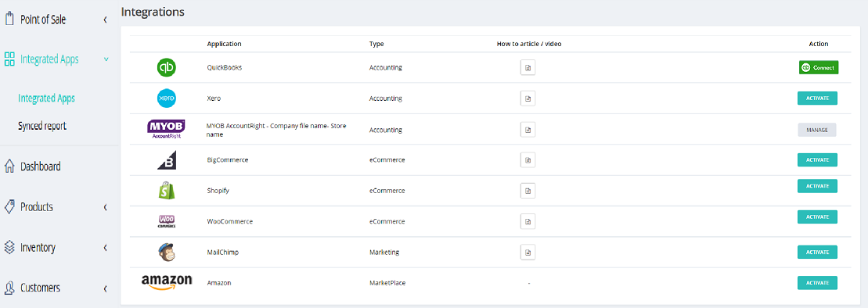The width and height of the screenshot is (868, 308).
Task: Select Integrated Apps submenu item
Action: point(46,98)
